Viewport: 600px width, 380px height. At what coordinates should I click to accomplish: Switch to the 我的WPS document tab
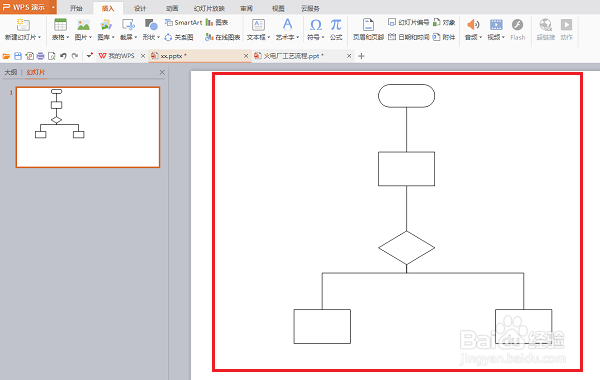(x=122, y=56)
